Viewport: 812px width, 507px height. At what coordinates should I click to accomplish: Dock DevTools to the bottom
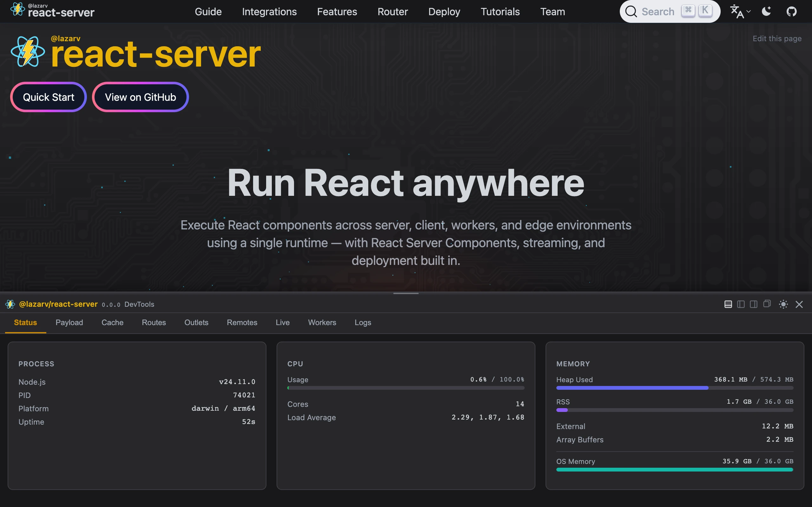pyautogui.click(x=728, y=304)
